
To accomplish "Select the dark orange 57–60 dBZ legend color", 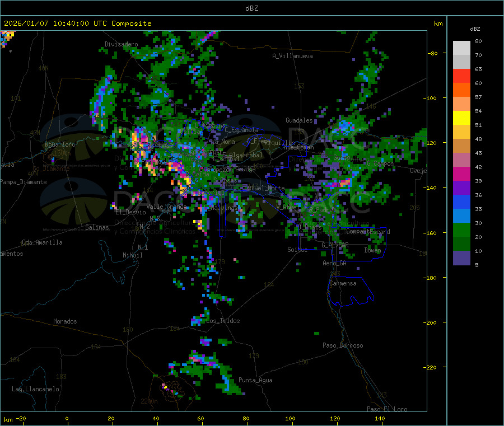I will [x=461, y=90].
